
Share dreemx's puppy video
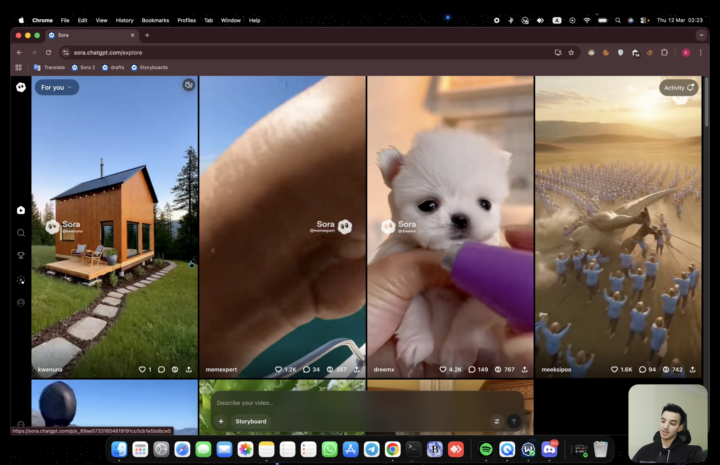525,369
